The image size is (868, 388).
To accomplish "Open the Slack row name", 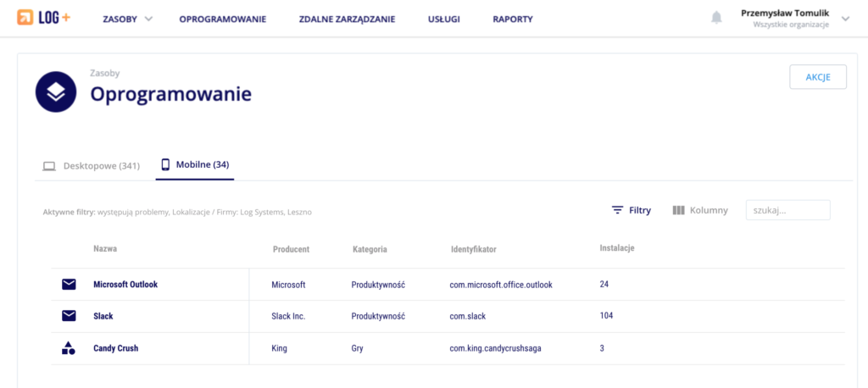I will click(x=103, y=316).
